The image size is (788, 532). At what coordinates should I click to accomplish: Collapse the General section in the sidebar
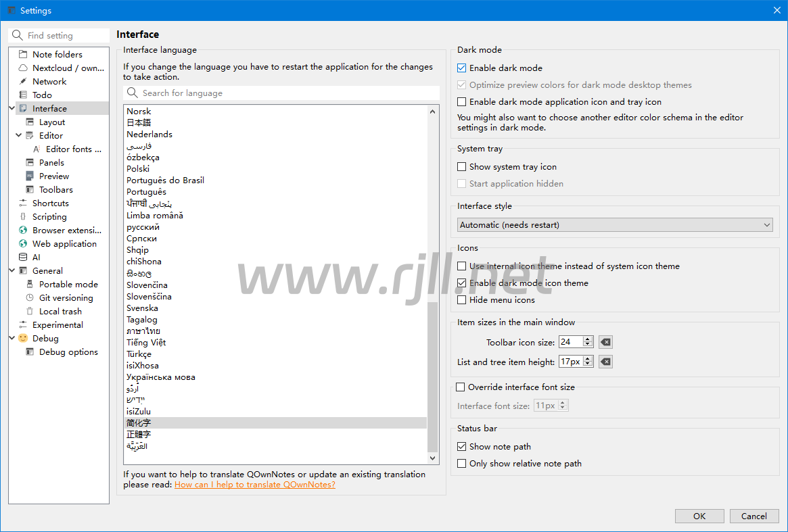click(x=12, y=271)
